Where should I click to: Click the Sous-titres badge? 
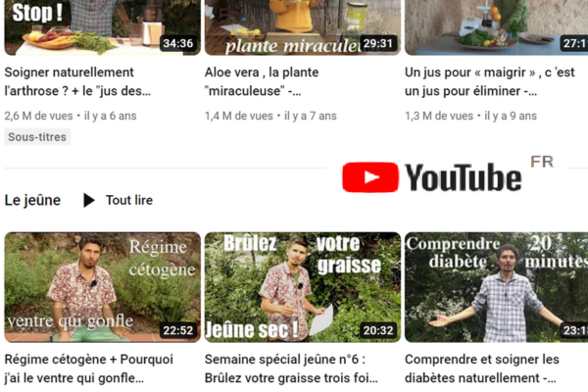click(37, 137)
